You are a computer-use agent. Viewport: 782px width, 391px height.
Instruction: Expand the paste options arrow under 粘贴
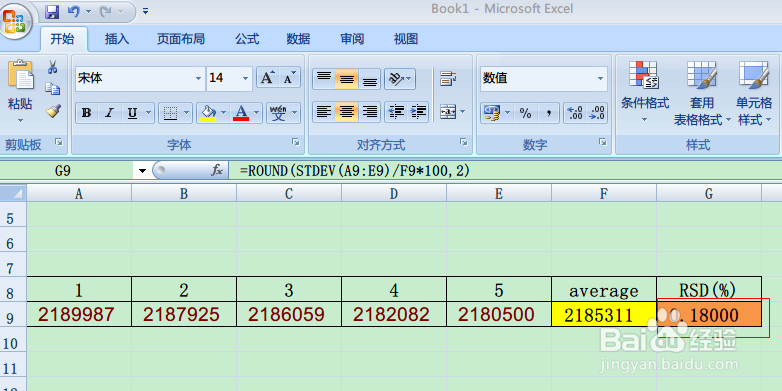(x=20, y=121)
